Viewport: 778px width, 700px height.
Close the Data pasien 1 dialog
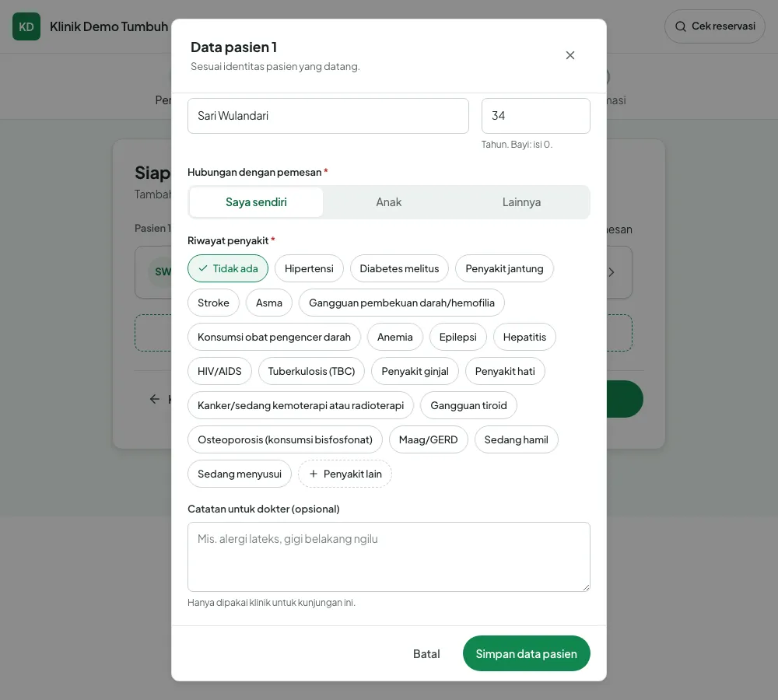pos(570,55)
